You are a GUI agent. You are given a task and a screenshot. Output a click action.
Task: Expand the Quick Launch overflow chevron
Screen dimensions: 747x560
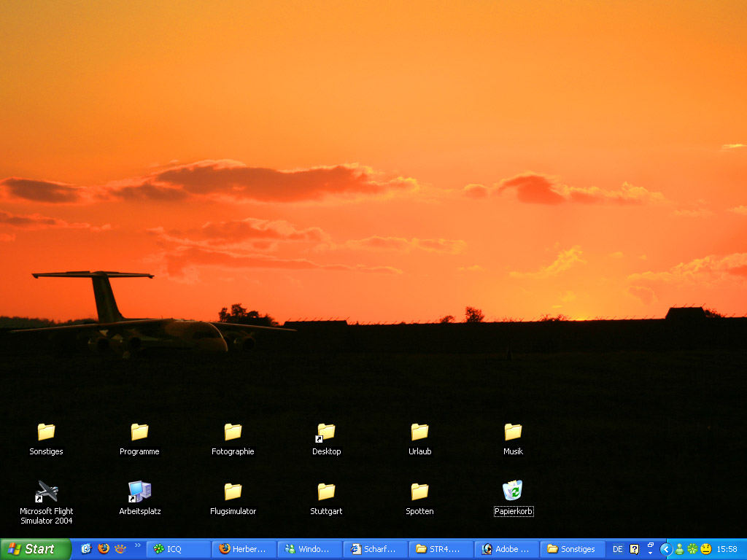tap(137, 545)
